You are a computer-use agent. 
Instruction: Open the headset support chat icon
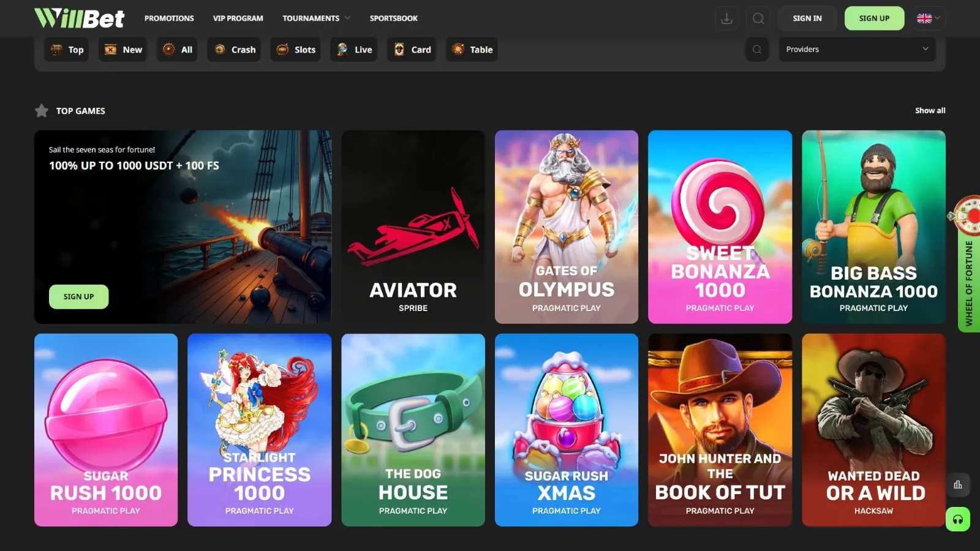958,520
